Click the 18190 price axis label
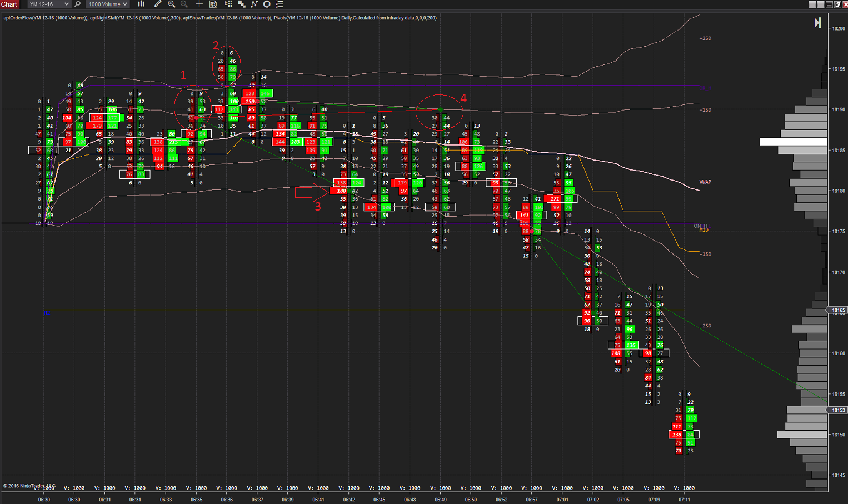848x504 pixels. click(839, 109)
